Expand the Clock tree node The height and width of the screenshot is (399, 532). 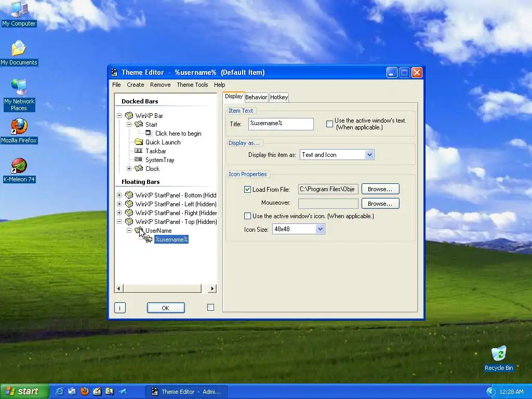pyautogui.click(x=129, y=169)
